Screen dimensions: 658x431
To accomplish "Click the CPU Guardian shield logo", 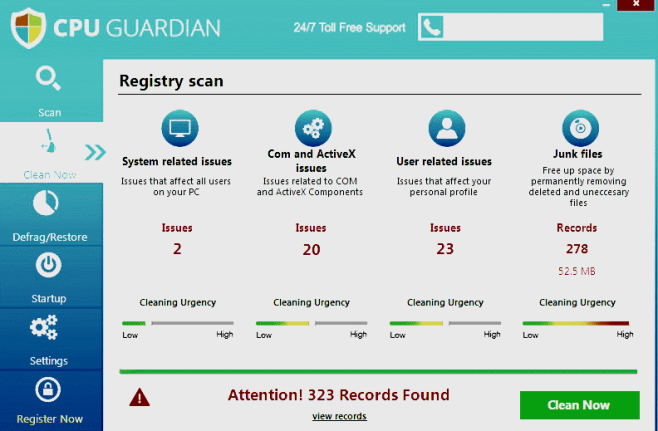I will [x=30, y=27].
